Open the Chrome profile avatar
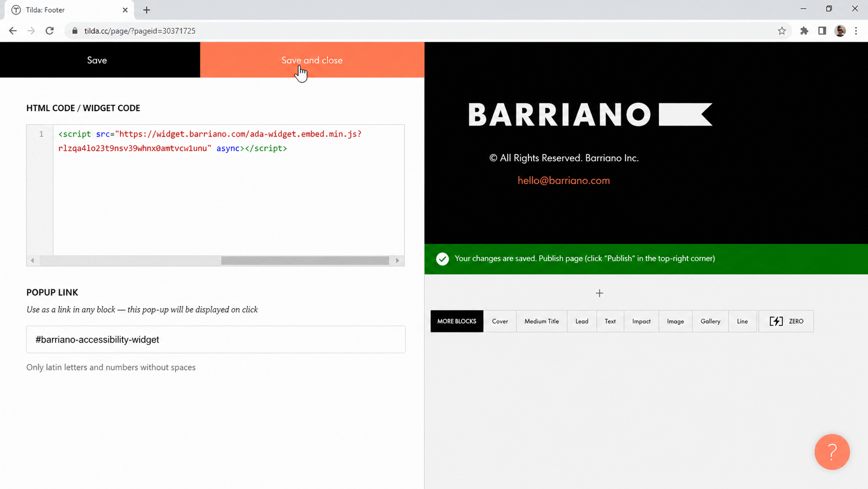The height and width of the screenshot is (489, 868). click(840, 31)
